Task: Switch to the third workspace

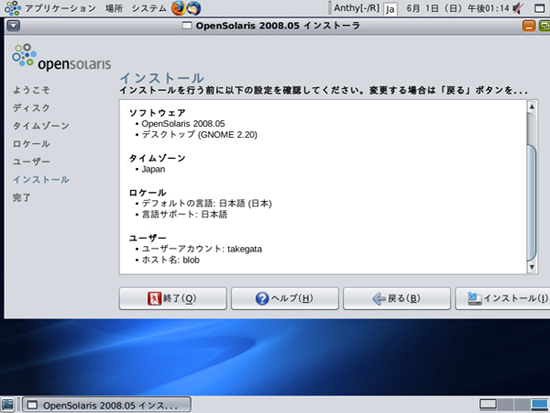Action: pyautogui.click(x=522, y=405)
